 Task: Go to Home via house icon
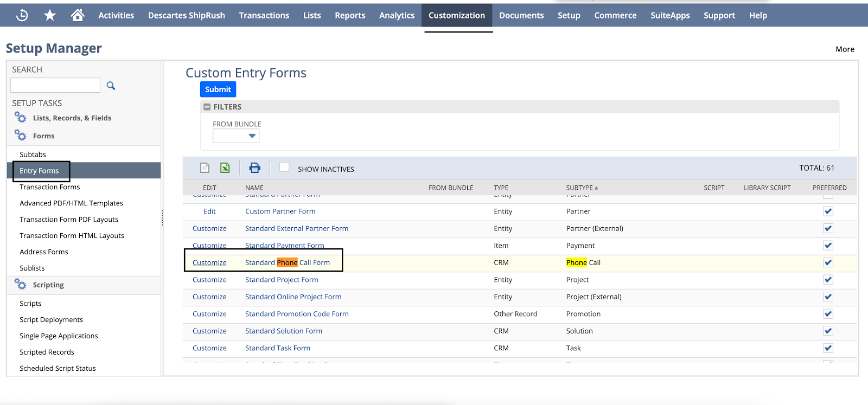tap(78, 15)
